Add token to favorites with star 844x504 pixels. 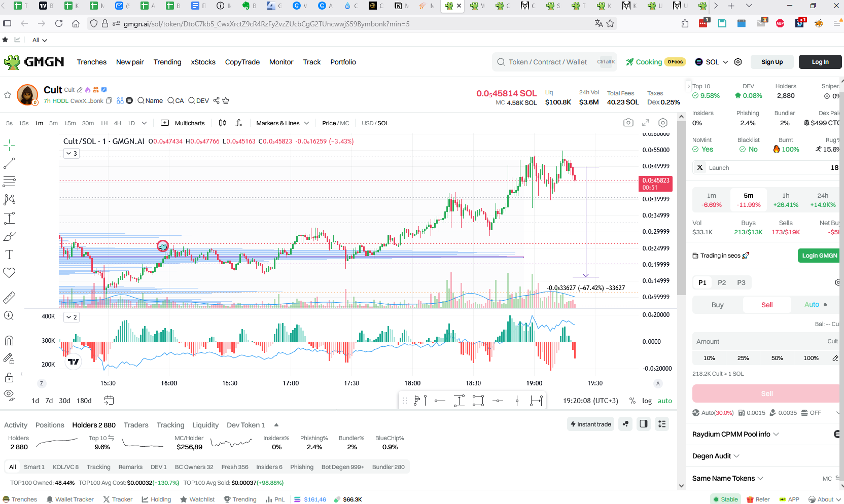point(8,95)
